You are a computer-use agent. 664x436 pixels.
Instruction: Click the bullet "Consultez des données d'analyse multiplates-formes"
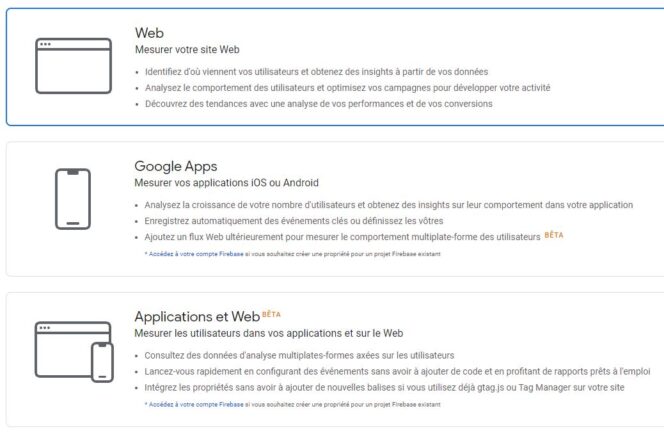300,355
